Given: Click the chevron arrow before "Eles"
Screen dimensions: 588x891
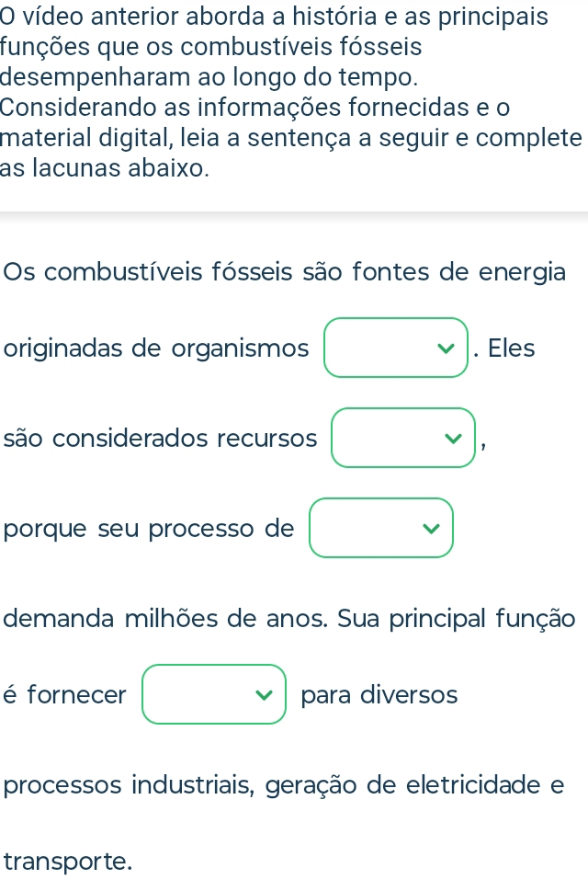Looking at the screenshot, I should [447, 348].
